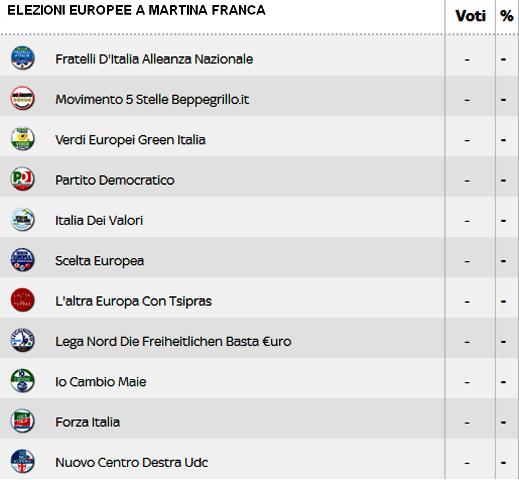Open the Forza Italia party name

[87, 422]
